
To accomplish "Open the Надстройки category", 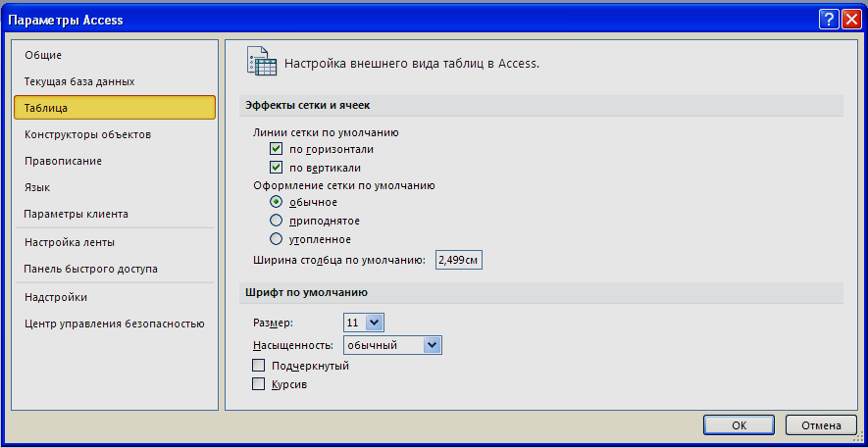I will coord(115,297).
